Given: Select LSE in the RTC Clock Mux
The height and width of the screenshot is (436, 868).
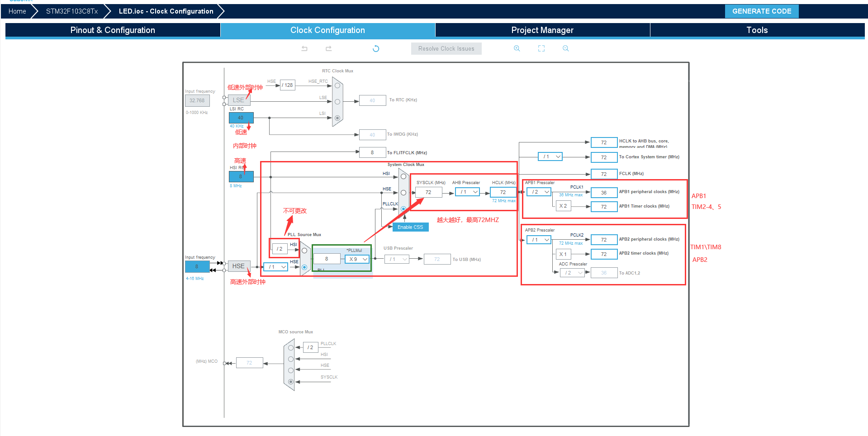Looking at the screenshot, I should pyautogui.click(x=337, y=102).
